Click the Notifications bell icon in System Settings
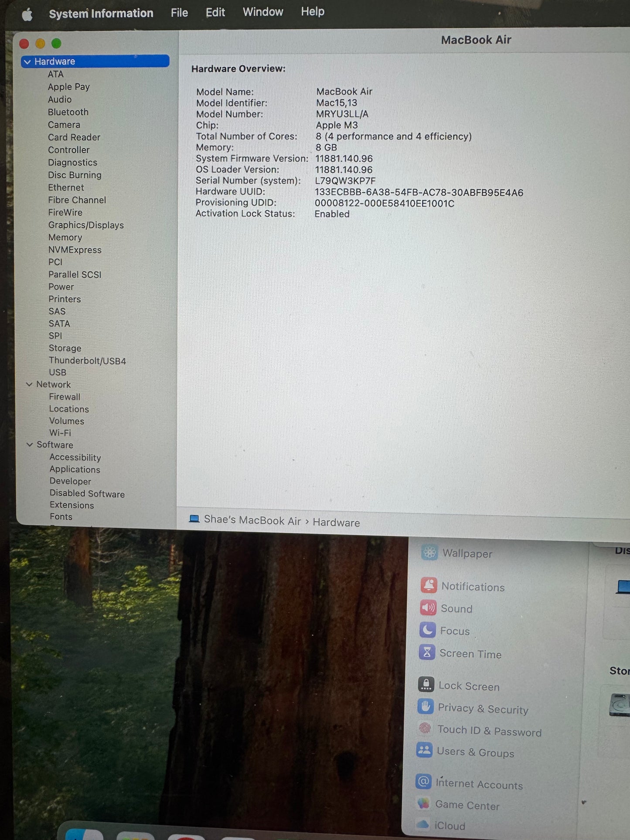 [x=429, y=585]
